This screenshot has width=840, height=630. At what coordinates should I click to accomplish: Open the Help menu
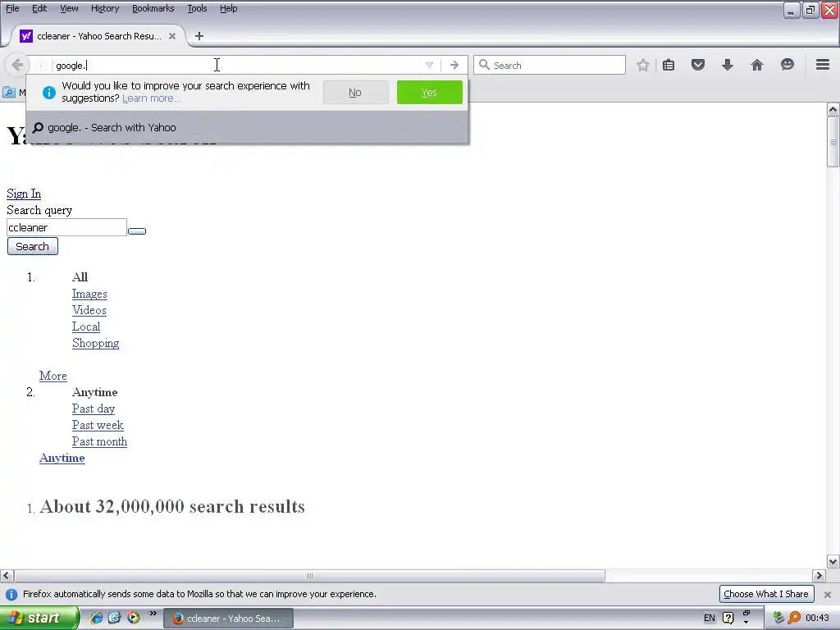click(x=228, y=8)
